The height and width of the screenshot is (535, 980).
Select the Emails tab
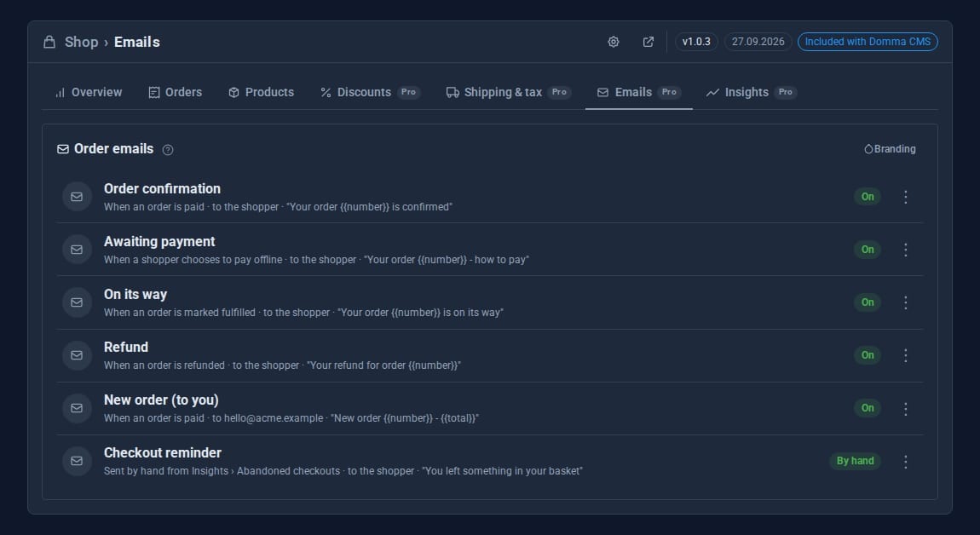(x=639, y=93)
